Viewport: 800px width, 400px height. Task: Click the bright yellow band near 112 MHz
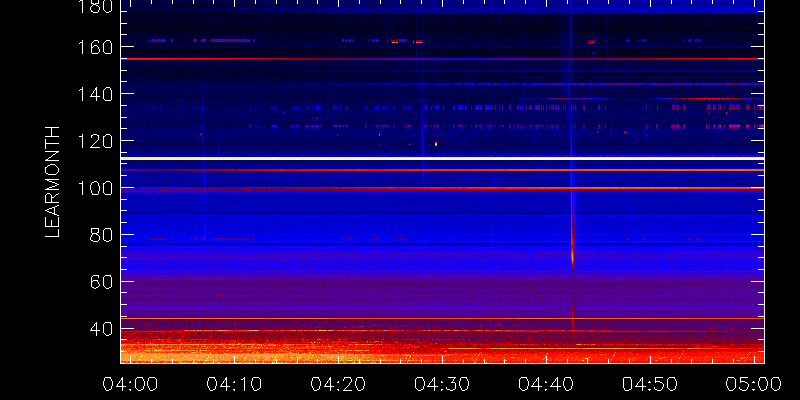tap(442, 158)
